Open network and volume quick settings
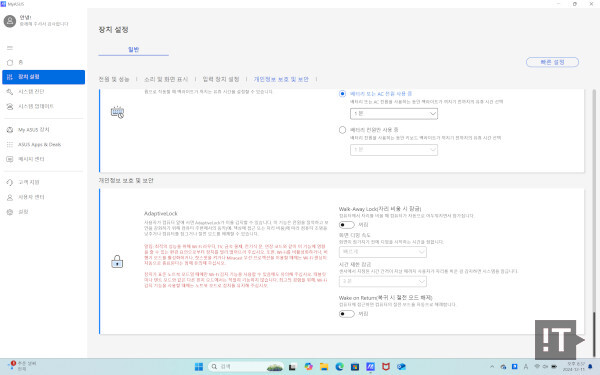Viewport: 600px width, 375px height. click(x=545, y=367)
